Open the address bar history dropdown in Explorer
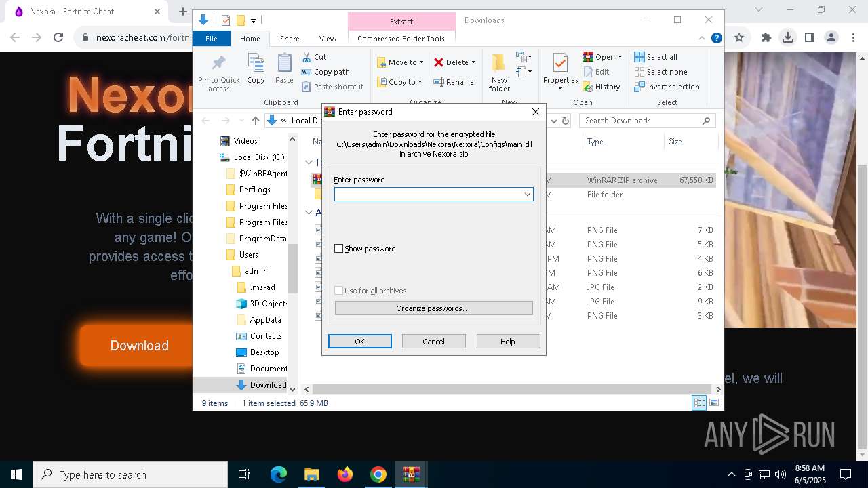 tap(553, 121)
